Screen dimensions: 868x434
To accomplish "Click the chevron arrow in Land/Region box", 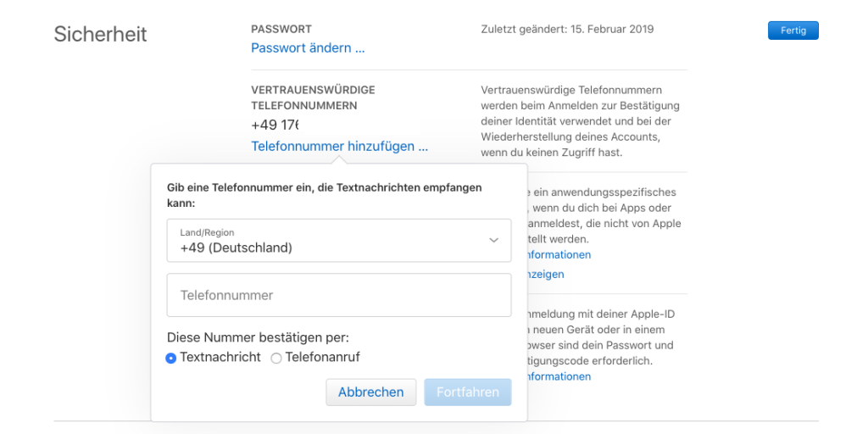I will (494, 240).
